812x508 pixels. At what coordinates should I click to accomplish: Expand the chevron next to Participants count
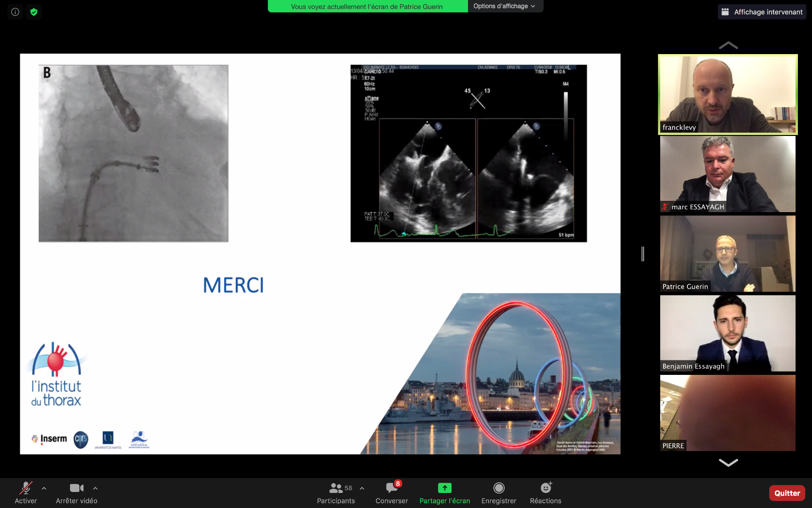point(362,488)
